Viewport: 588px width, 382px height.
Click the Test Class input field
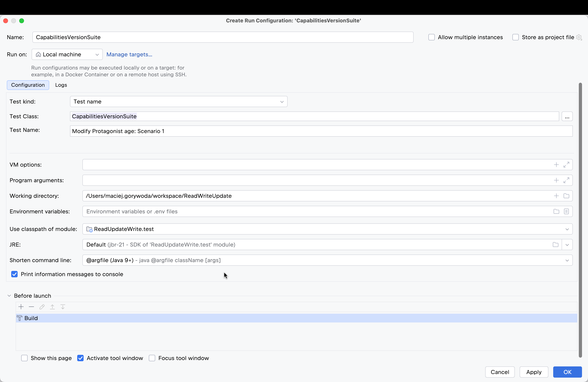point(314,116)
